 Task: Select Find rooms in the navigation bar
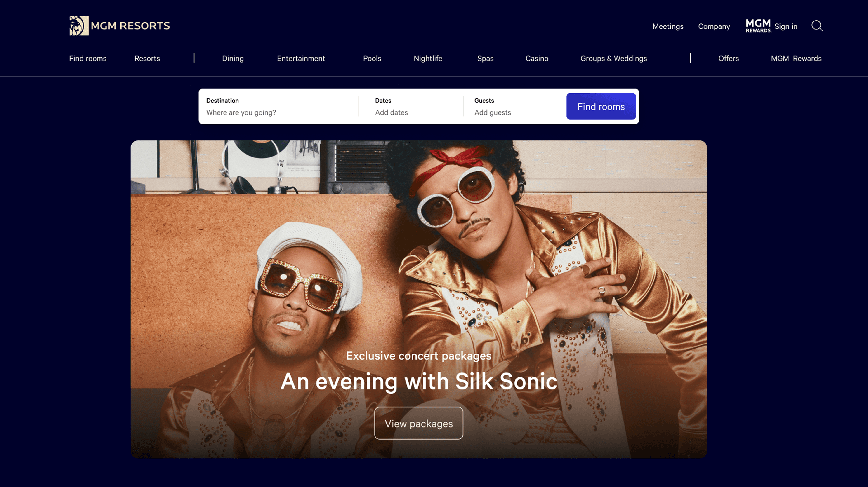click(x=88, y=58)
